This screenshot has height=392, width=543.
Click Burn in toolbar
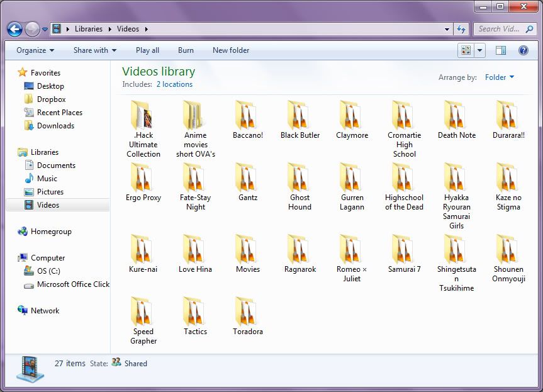pyautogui.click(x=186, y=50)
